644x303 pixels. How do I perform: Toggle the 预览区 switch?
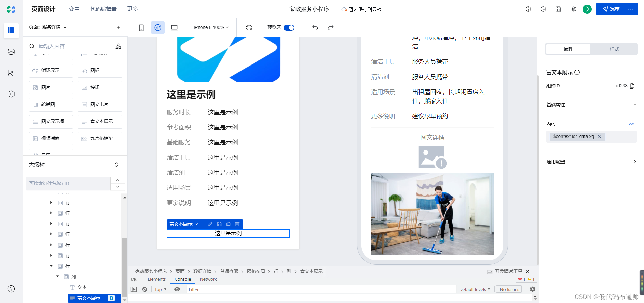(x=289, y=28)
